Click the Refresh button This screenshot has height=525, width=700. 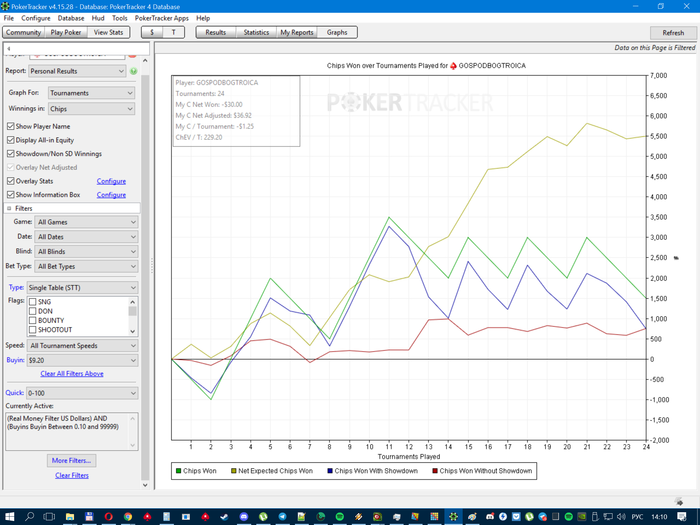pos(673,33)
